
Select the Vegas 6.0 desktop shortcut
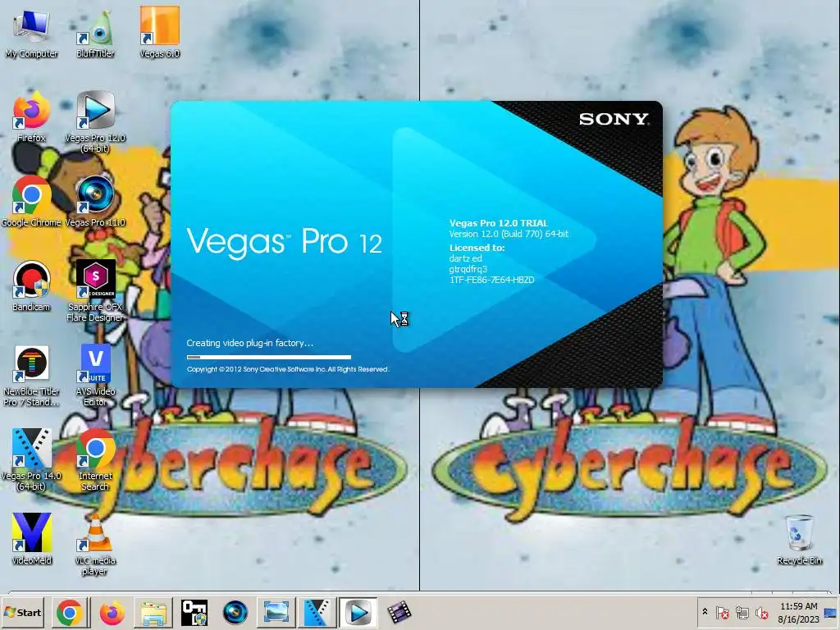click(x=160, y=32)
